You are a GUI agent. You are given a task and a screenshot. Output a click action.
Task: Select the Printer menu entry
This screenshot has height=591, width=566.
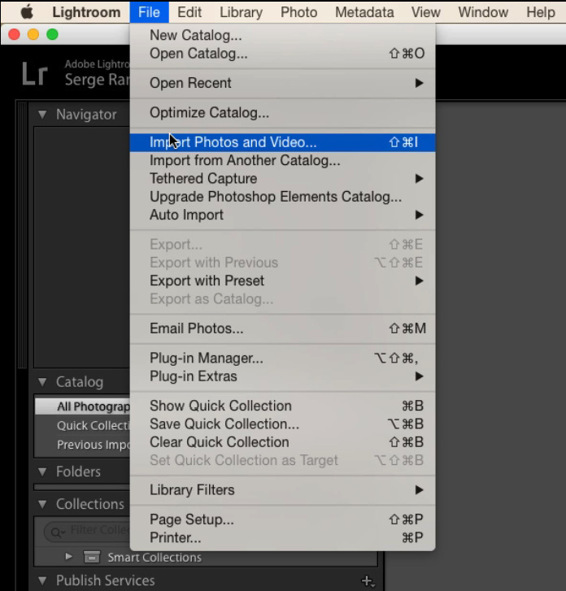(x=283, y=537)
